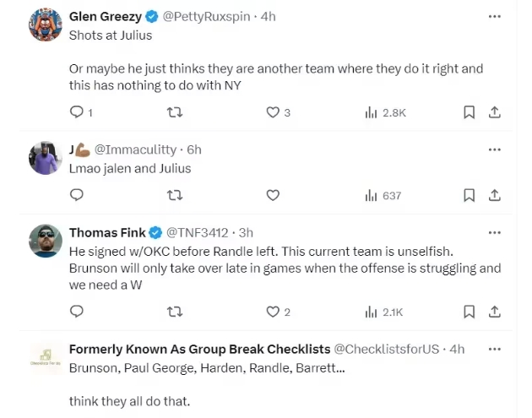Bookmark Thomas Fink's tweet

[470, 312]
